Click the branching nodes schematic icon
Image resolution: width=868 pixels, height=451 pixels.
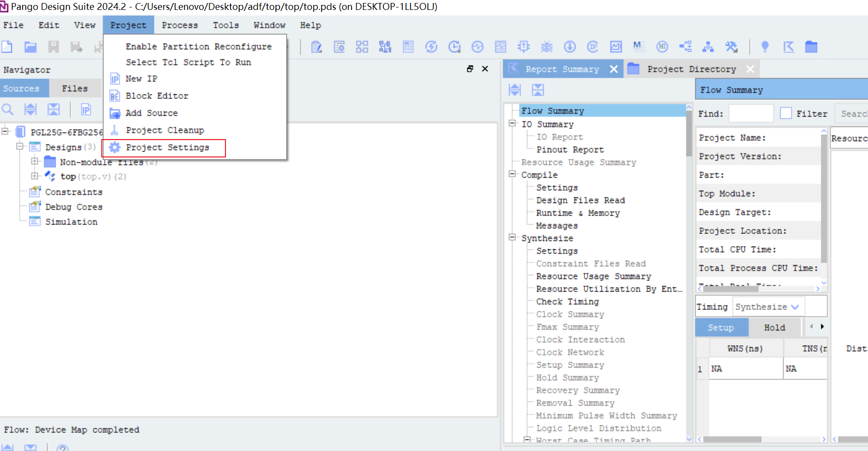click(x=685, y=47)
